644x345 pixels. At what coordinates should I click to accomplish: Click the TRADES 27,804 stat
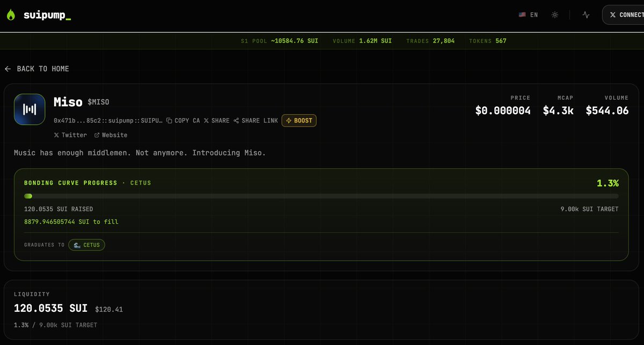pos(430,41)
